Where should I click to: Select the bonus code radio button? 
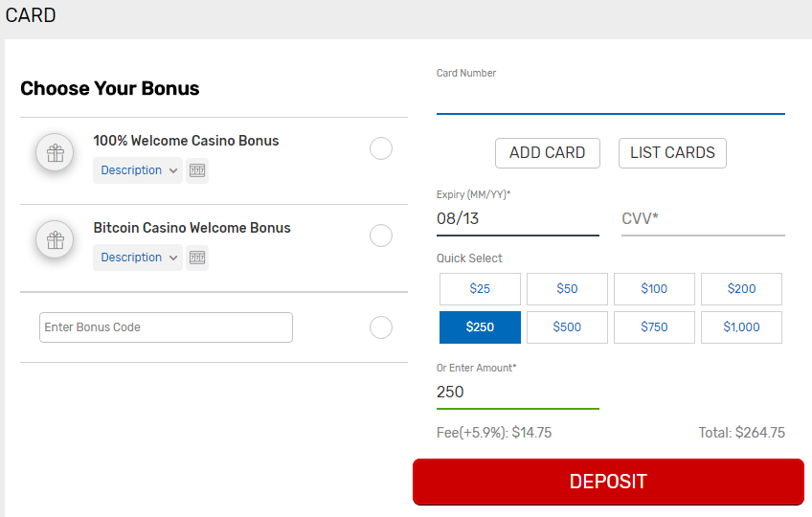point(381,327)
